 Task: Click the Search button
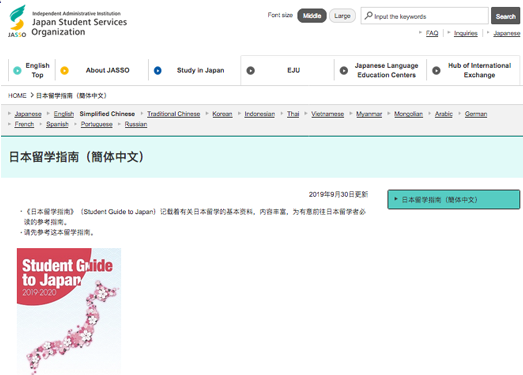coord(505,16)
